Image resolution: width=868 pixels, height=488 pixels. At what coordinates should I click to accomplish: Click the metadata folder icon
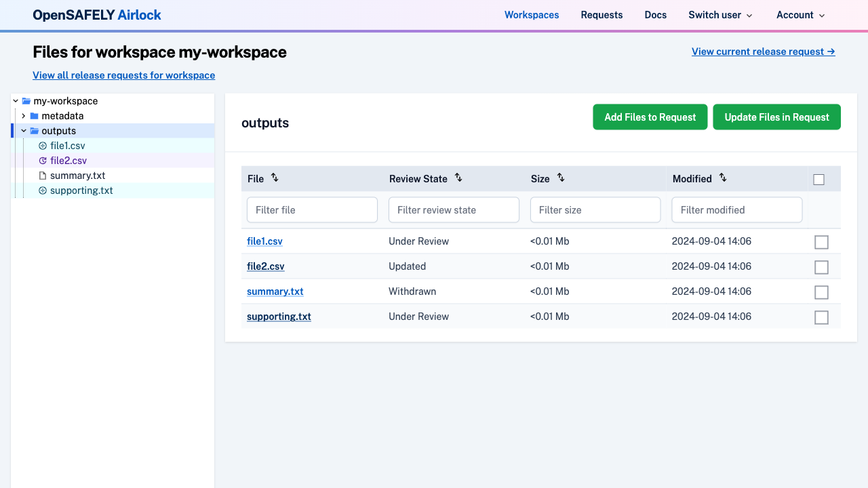[x=35, y=116]
